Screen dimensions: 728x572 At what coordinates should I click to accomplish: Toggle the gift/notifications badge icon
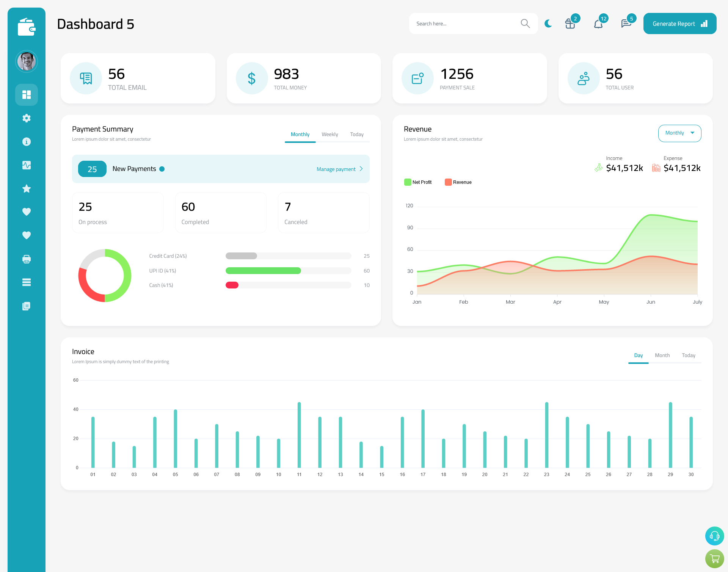(x=568, y=23)
